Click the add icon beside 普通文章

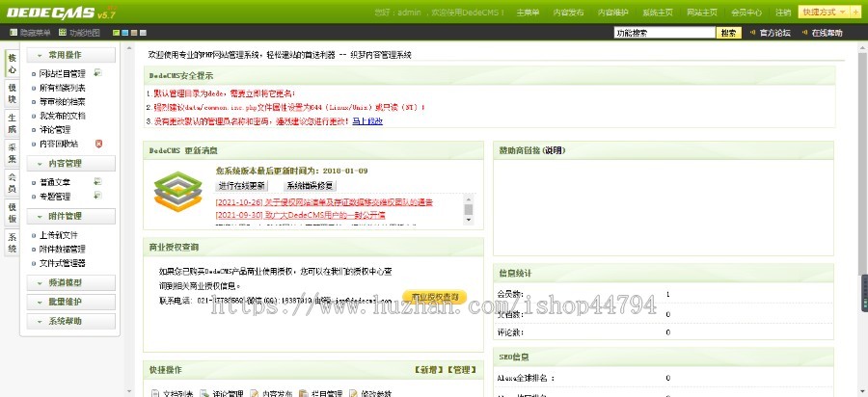pos(97,181)
